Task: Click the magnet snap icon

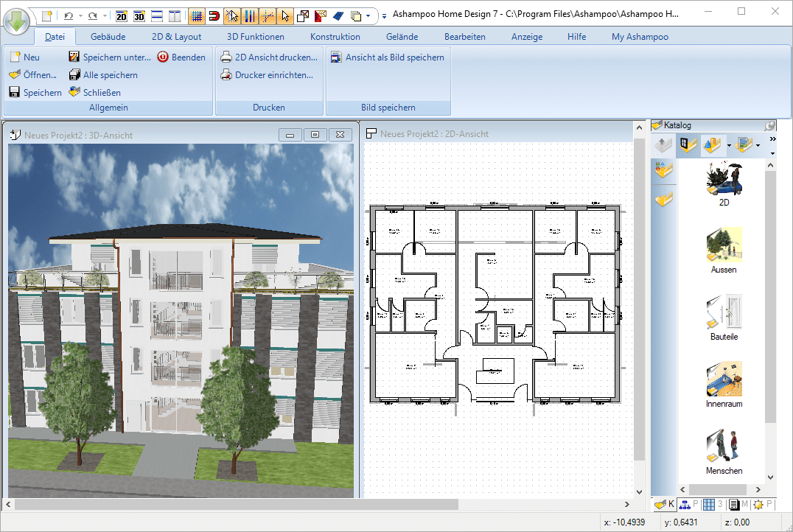Action: click(x=216, y=15)
